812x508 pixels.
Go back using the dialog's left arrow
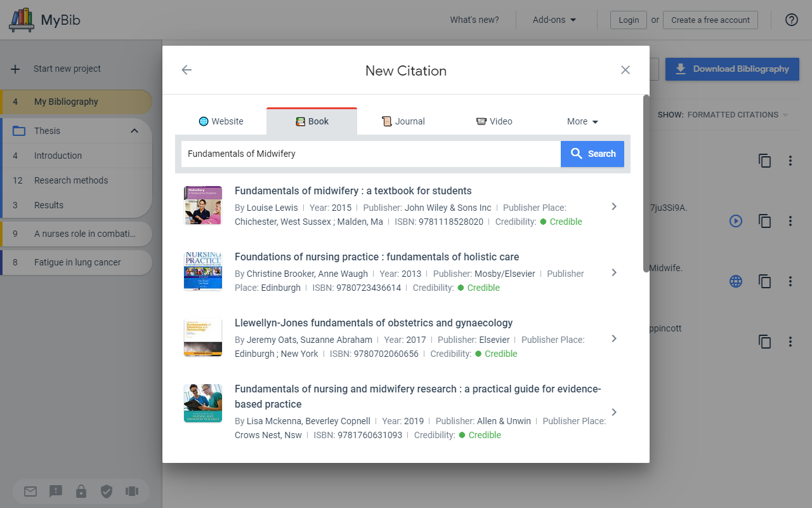coord(187,70)
